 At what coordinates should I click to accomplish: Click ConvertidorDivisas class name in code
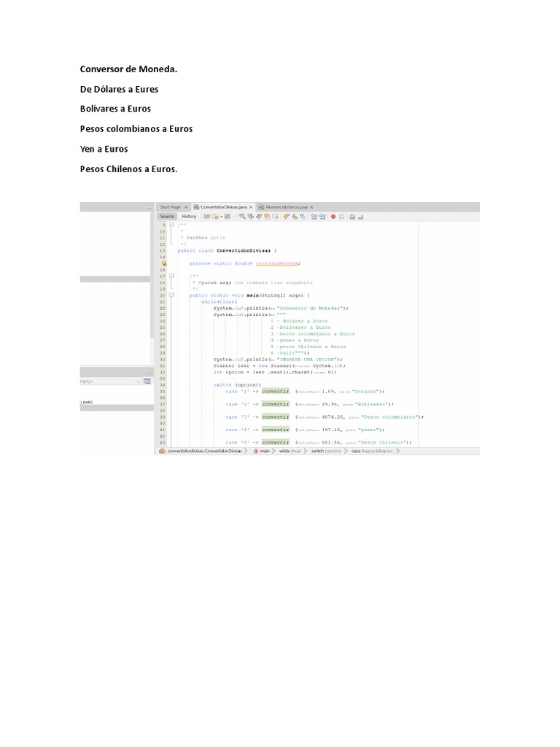click(x=244, y=251)
